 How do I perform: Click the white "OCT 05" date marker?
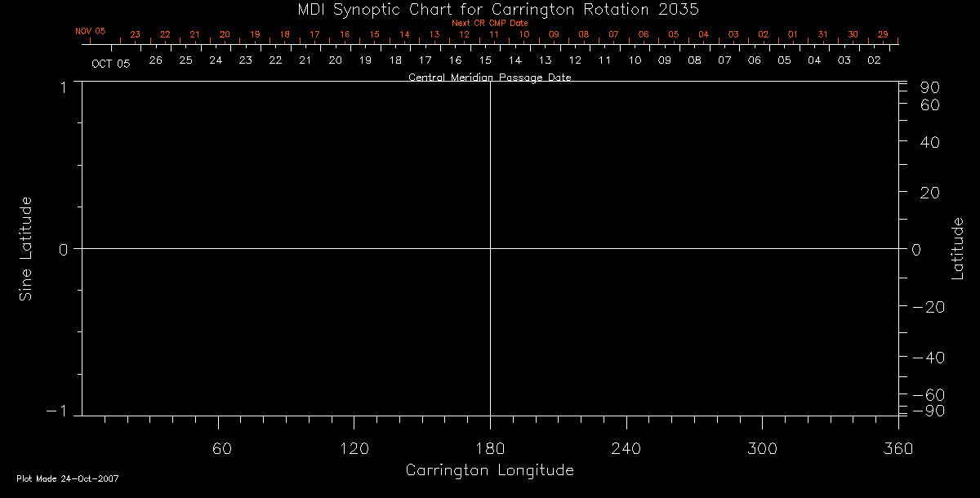coord(110,63)
